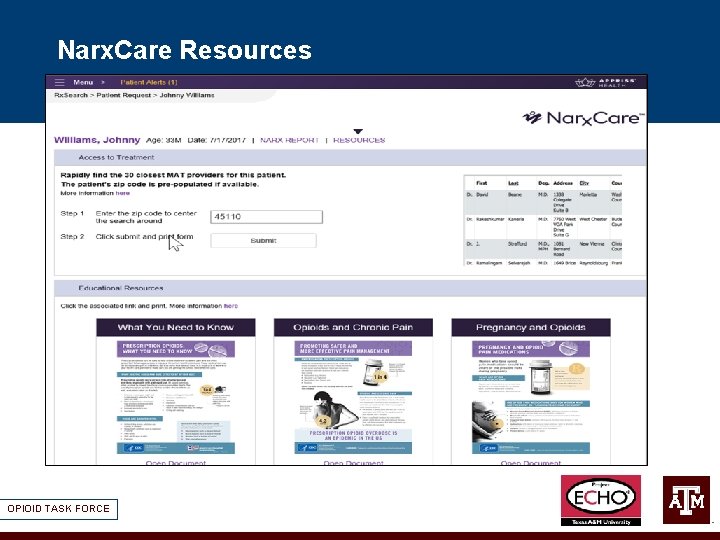
Task: Click the Appriss Health logo
Action: click(x=605, y=83)
